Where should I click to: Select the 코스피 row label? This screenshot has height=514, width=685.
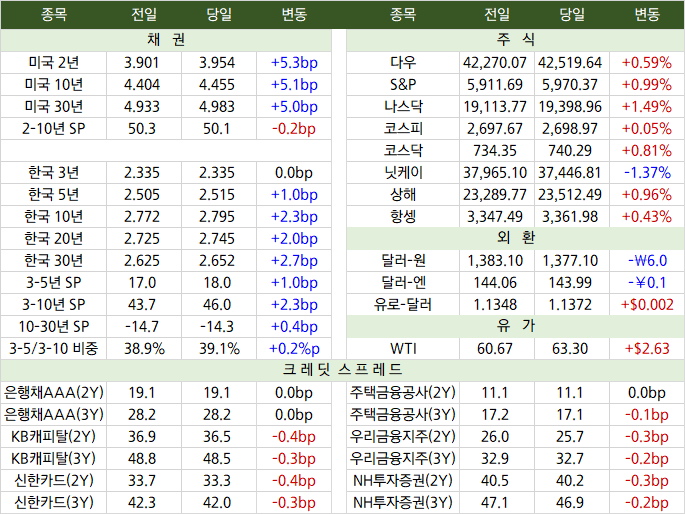tap(403, 129)
